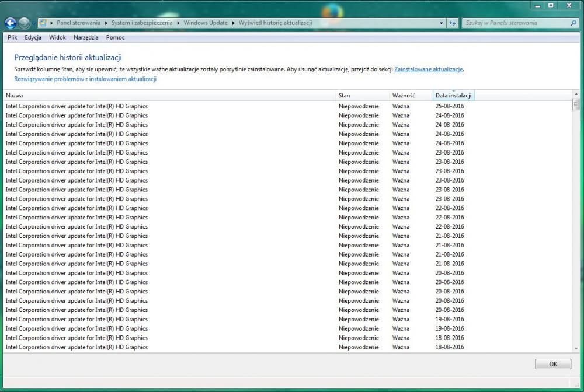Select update name in the 25-08-2016 row
This screenshot has width=584, height=392.
(x=77, y=106)
